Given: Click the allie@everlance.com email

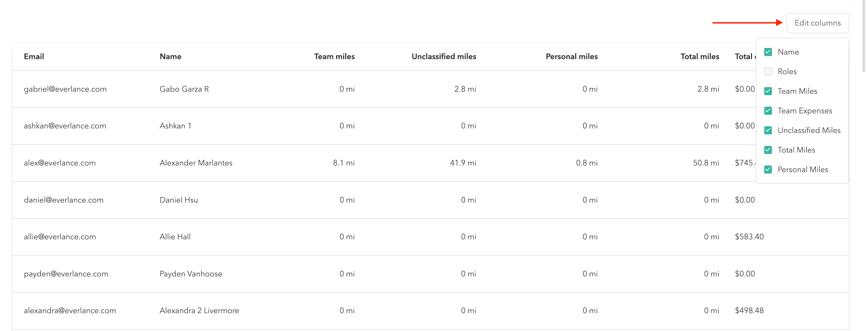Looking at the screenshot, I should click(60, 237).
